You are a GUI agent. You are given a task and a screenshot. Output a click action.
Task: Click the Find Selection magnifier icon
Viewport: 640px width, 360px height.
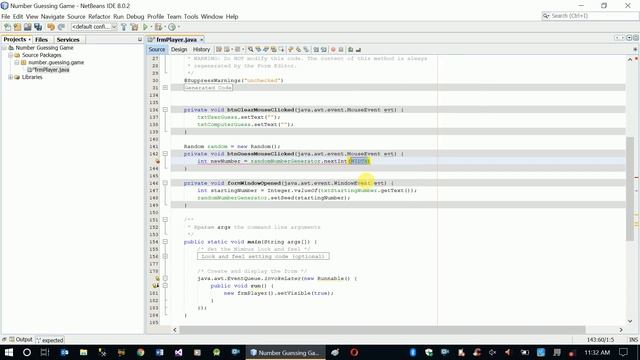pos(251,49)
